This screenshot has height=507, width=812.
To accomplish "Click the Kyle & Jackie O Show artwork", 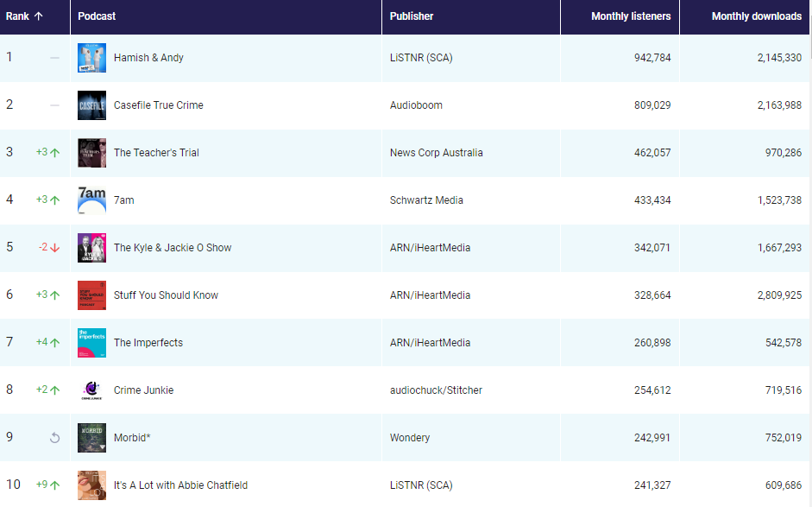I will coord(91,248).
